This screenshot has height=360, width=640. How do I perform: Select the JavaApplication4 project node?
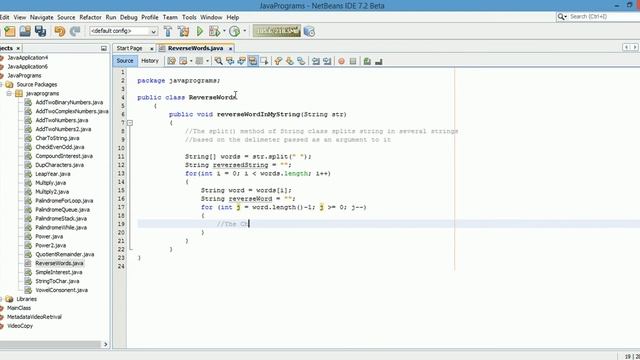(x=27, y=58)
